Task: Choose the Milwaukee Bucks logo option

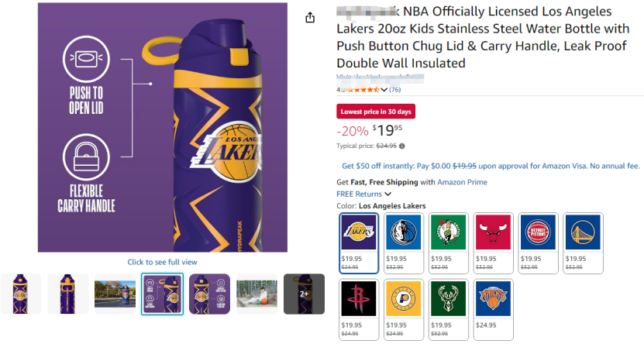Action: (449, 309)
